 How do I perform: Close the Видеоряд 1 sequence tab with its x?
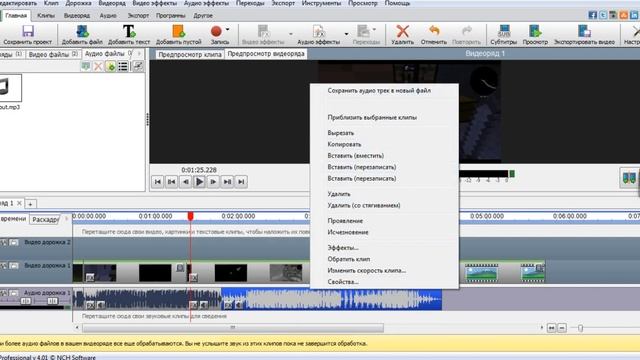(x=19, y=203)
